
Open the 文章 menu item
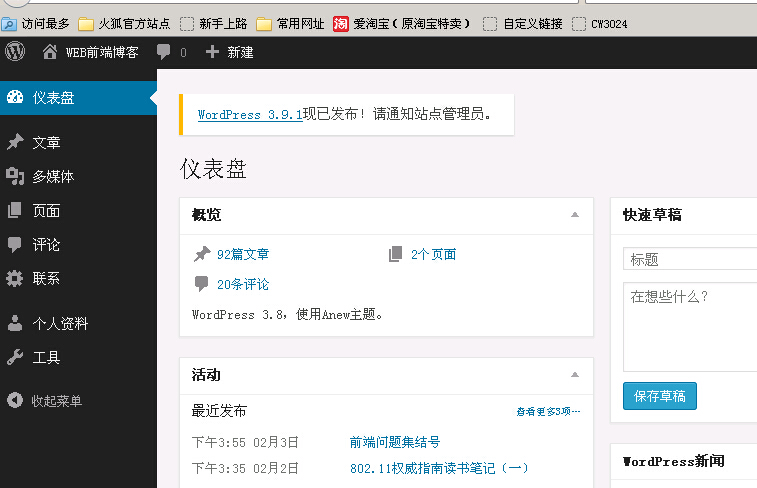[78, 142]
